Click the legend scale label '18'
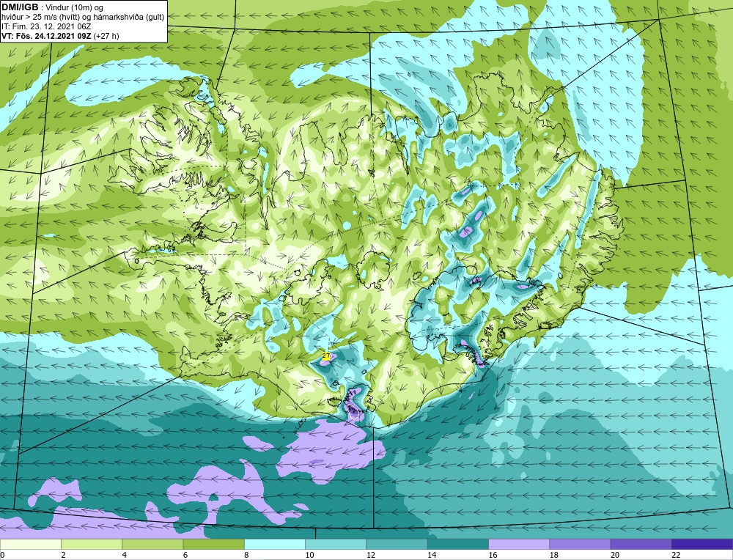 pos(553,555)
